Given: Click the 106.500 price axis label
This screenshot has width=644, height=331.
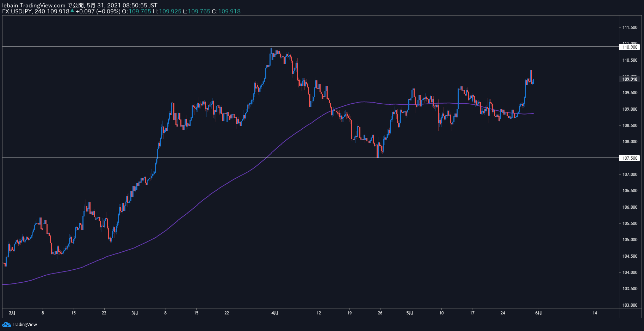Looking at the screenshot, I should click(630, 191).
